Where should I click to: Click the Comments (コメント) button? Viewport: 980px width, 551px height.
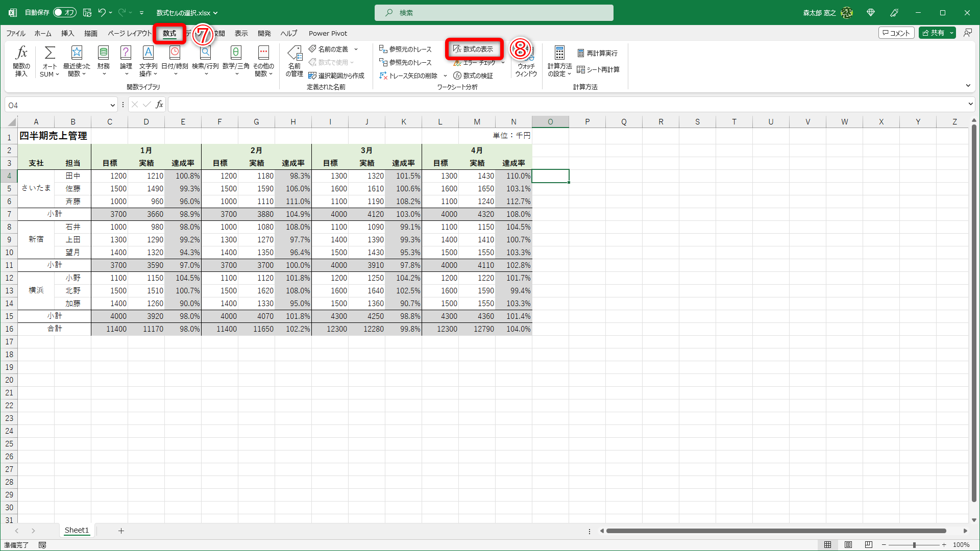[896, 33]
